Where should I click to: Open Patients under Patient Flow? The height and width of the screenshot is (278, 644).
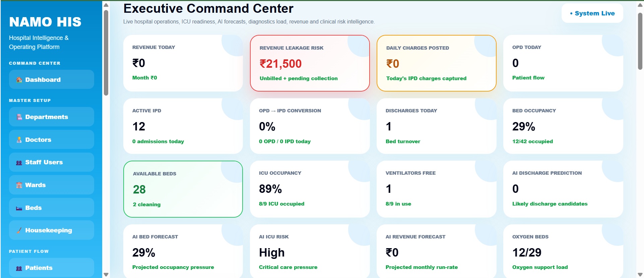52,268
